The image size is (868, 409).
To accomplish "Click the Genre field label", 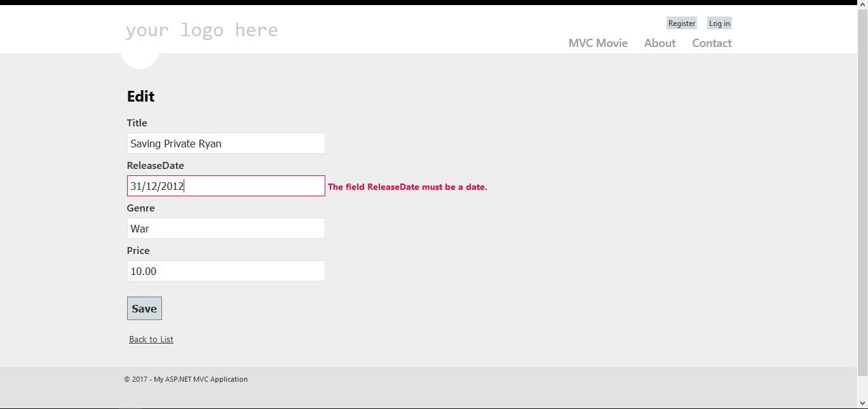I will tap(140, 208).
